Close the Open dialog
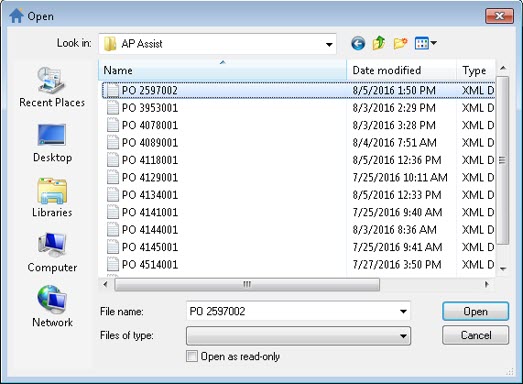Screen dimensions: 523x384 point(499,16)
